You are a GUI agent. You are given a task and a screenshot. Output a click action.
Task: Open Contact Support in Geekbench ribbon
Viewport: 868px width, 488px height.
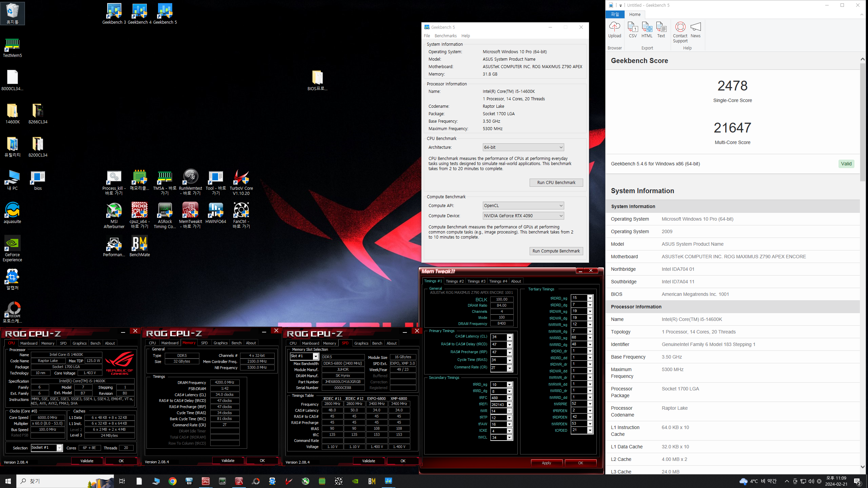pyautogui.click(x=680, y=32)
